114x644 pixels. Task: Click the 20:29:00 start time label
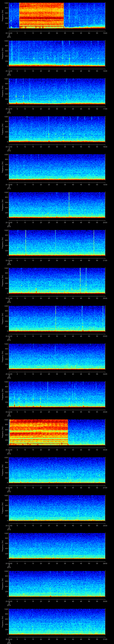tap(9, 601)
